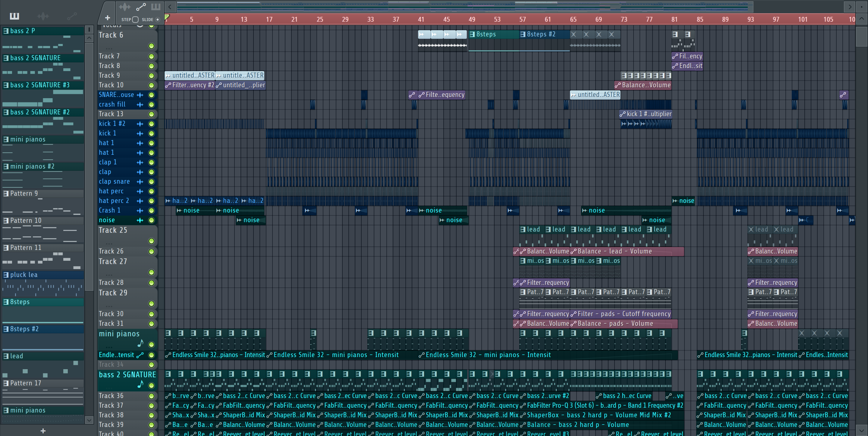
Task: Click the playlist vertical scrollbar handle
Action: [x=861, y=36]
